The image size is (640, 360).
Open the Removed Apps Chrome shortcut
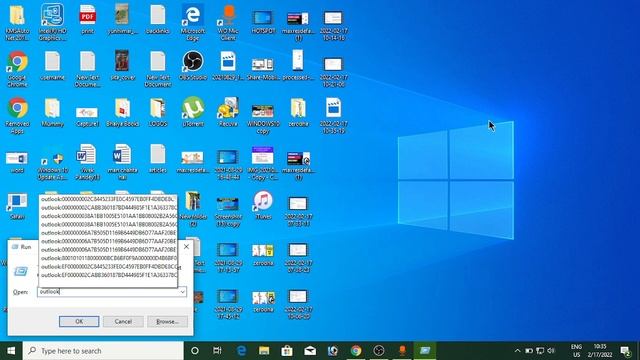pyautogui.click(x=17, y=115)
